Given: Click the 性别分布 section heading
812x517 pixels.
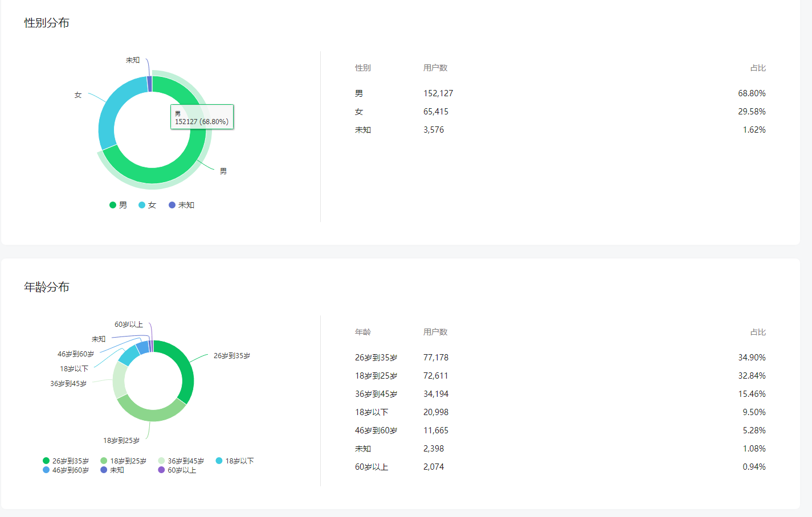Looking at the screenshot, I should tap(47, 23).
